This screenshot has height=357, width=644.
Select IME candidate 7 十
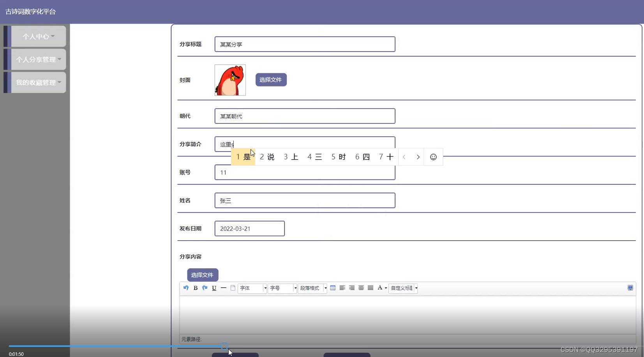pyautogui.click(x=386, y=157)
